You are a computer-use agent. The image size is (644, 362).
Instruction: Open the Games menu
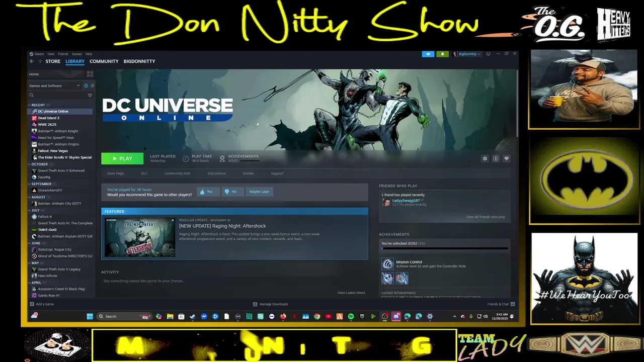[76, 54]
